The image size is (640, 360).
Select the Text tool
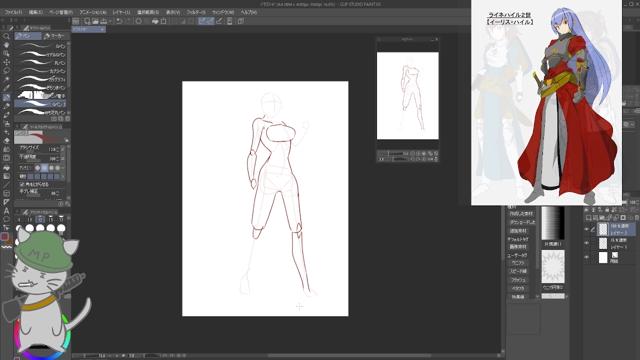(x=6, y=211)
